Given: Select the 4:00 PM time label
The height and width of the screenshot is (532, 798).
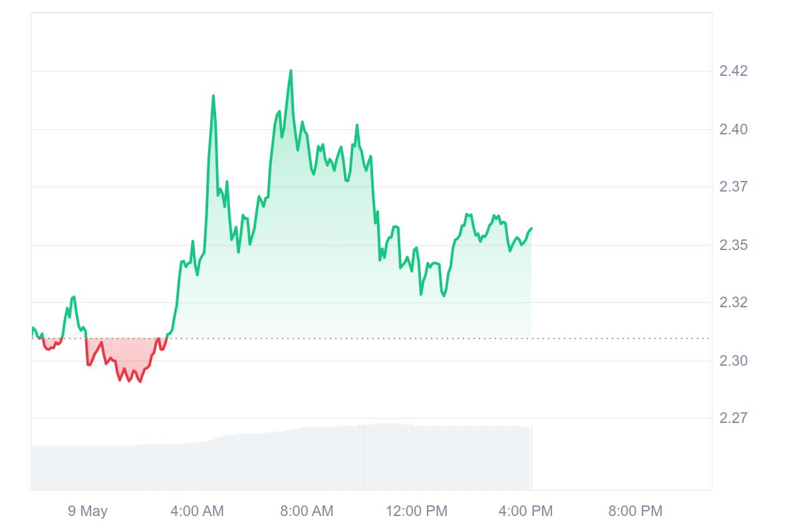Looking at the screenshot, I should tap(526, 511).
